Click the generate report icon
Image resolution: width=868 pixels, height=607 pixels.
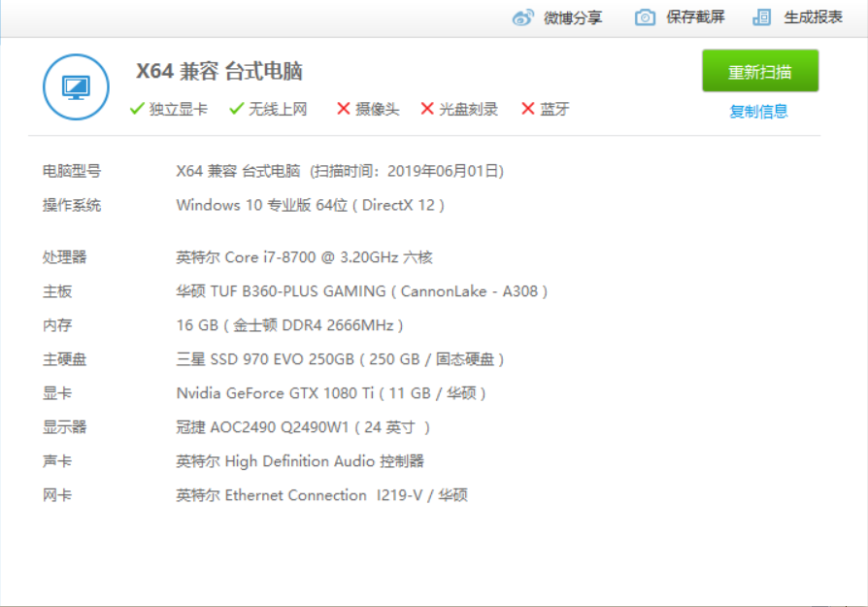pos(762,17)
